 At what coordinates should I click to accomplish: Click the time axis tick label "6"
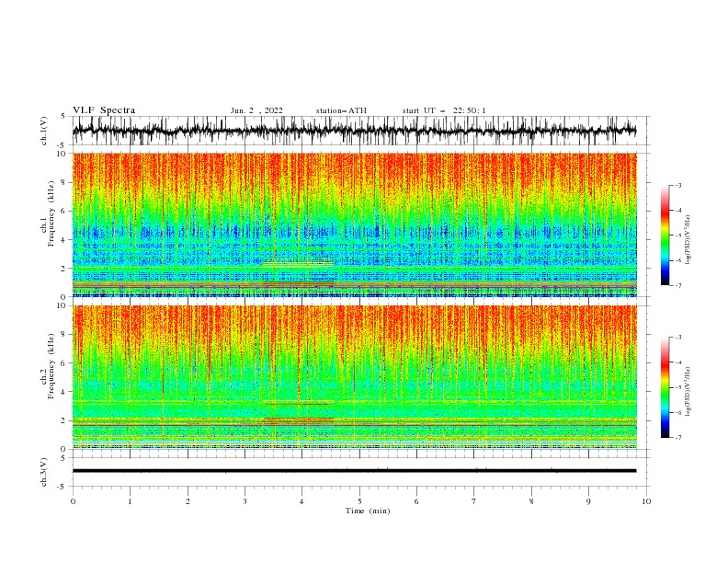point(416,501)
